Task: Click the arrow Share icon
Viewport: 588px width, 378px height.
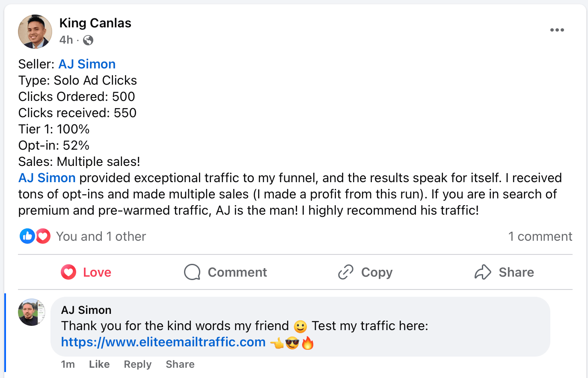Action: 483,272
